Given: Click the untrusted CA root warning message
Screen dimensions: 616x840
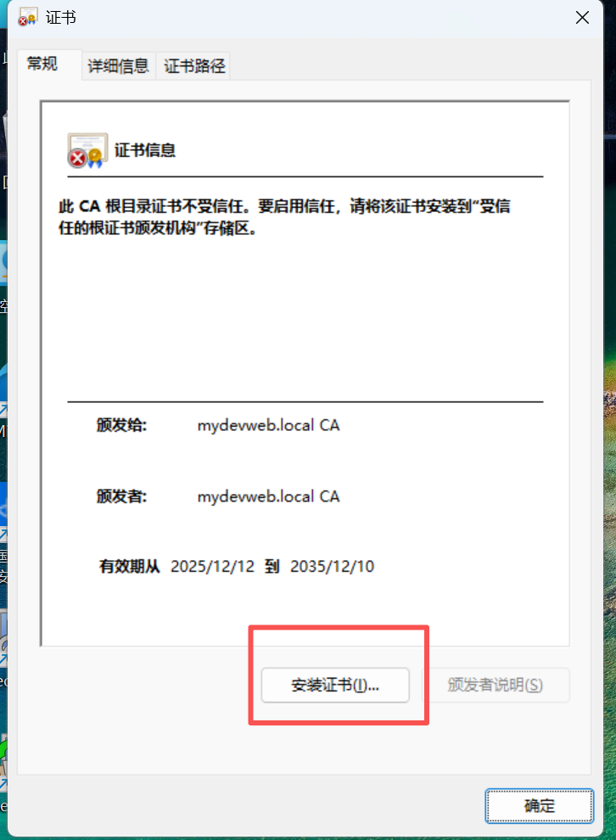Looking at the screenshot, I should (x=284, y=217).
